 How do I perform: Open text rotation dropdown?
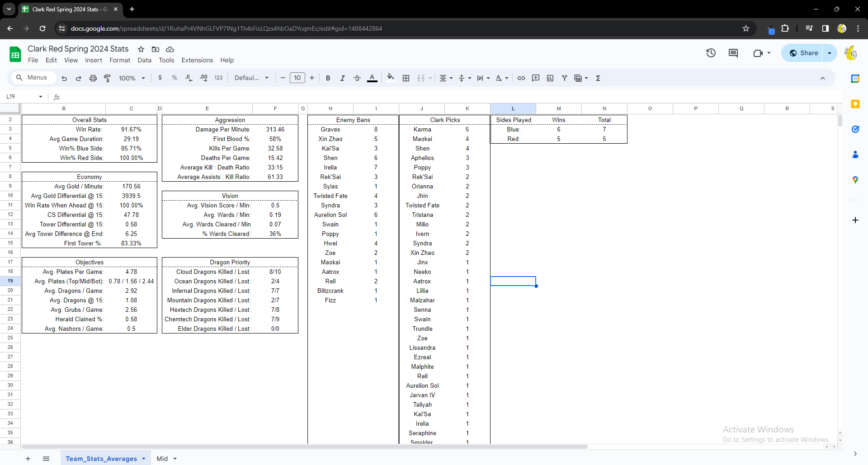(x=502, y=78)
